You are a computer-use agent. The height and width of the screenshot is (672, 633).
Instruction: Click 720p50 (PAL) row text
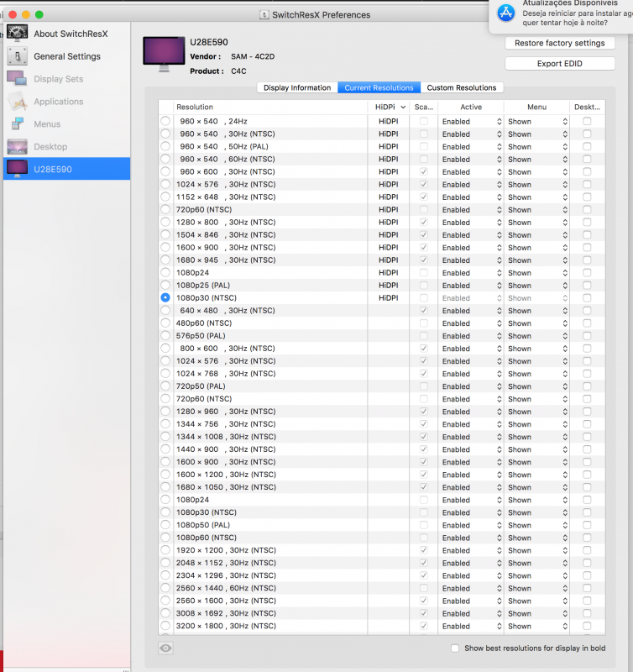pos(201,386)
